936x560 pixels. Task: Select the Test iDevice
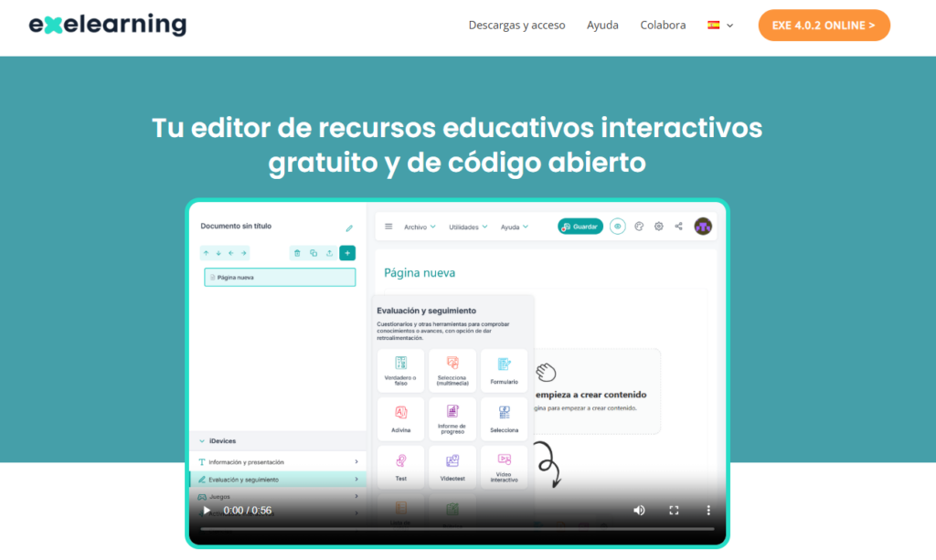point(400,468)
